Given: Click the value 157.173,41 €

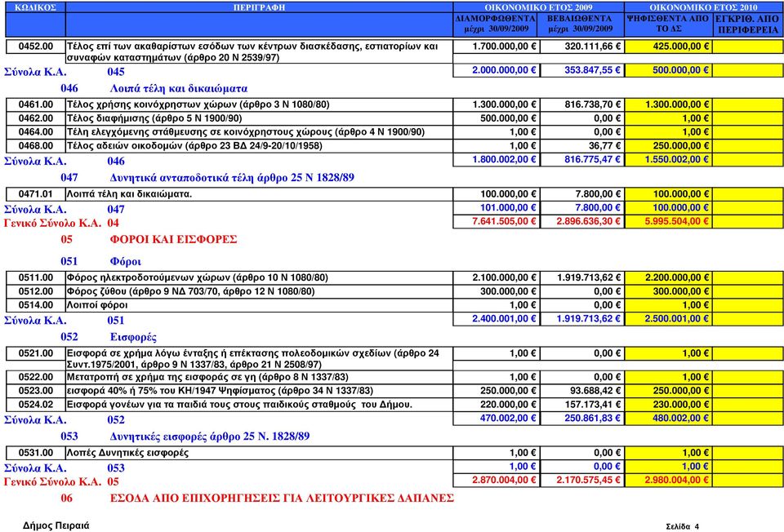Looking at the screenshot, I should click(x=582, y=405).
